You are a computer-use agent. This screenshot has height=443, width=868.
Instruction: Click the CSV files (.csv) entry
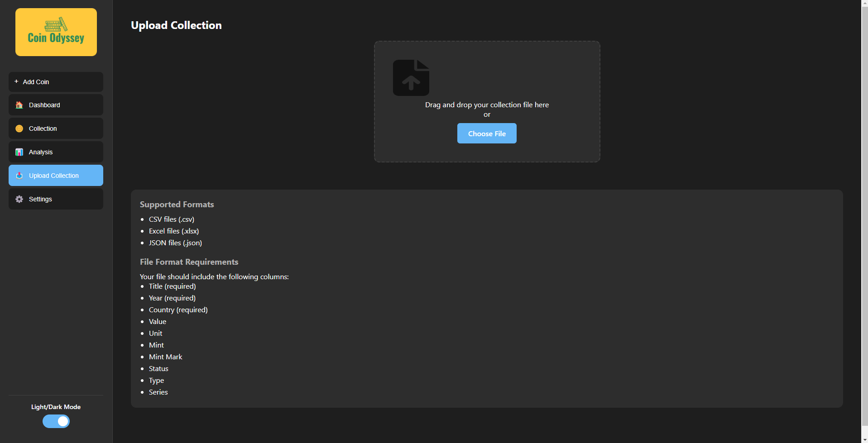(172, 219)
